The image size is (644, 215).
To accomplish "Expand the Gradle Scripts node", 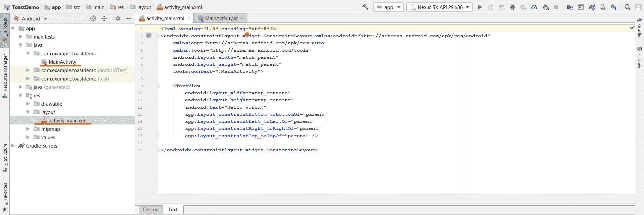I will click(13, 146).
